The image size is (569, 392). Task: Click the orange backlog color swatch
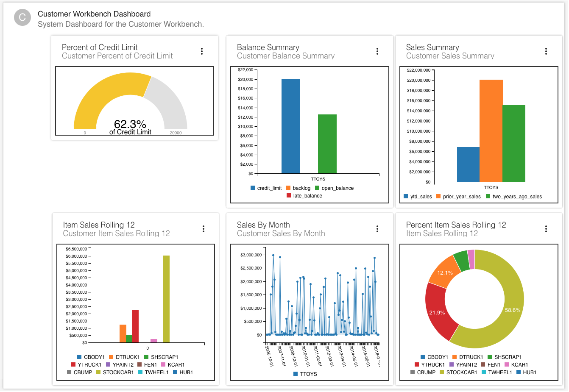click(x=288, y=188)
